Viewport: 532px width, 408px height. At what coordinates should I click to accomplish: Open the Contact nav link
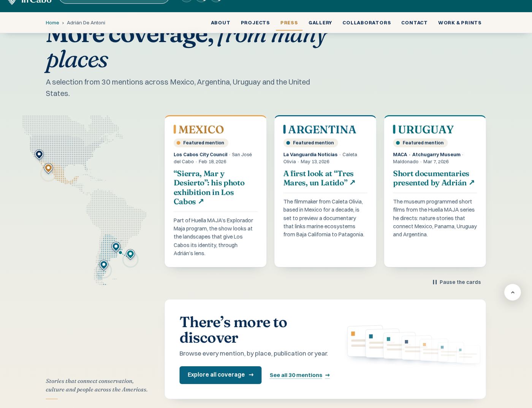414,23
